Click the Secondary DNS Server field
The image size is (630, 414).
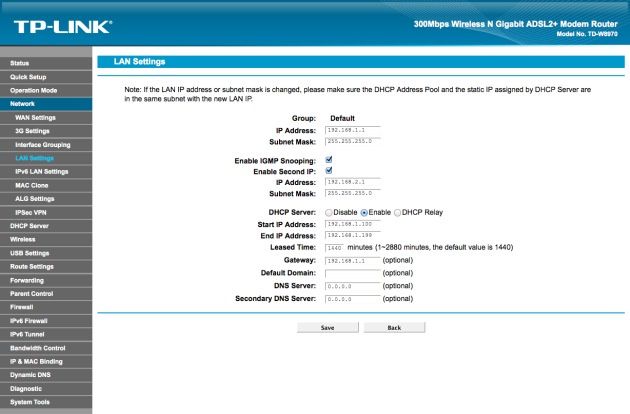[x=352, y=299]
